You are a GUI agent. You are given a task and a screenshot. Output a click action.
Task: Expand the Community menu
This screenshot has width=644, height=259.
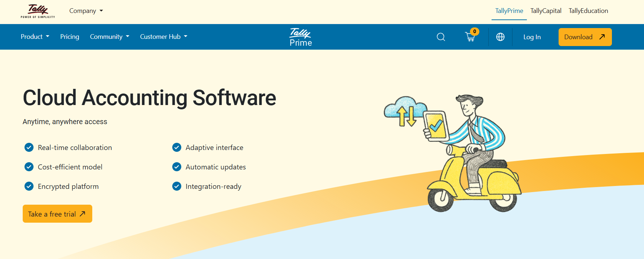pyautogui.click(x=110, y=37)
